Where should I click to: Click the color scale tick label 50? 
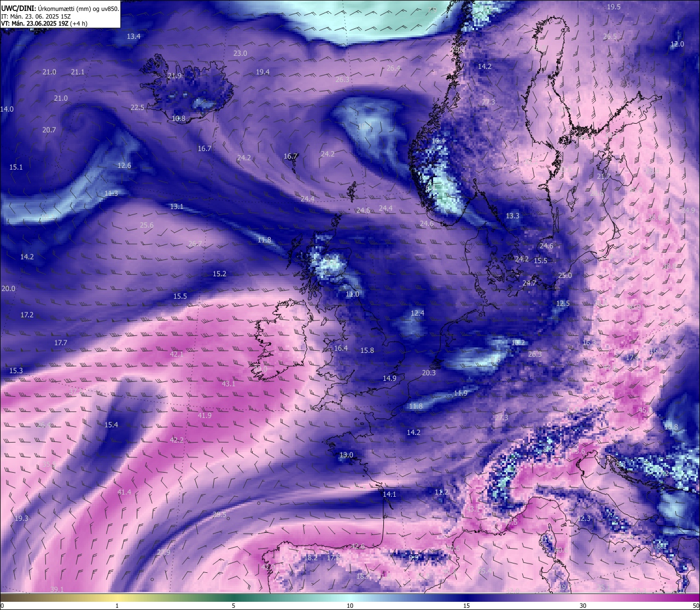click(x=696, y=606)
